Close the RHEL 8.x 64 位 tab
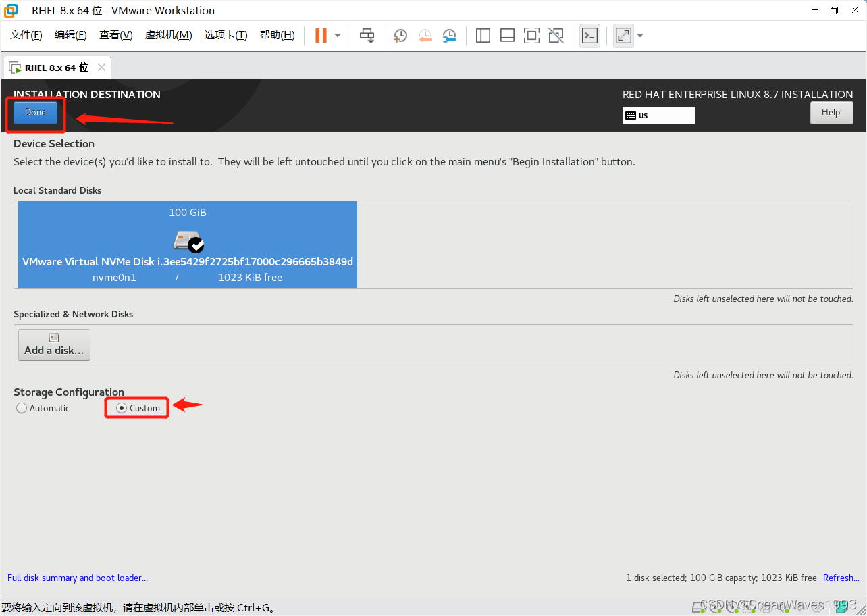This screenshot has width=867, height=616. click(101, 68)
